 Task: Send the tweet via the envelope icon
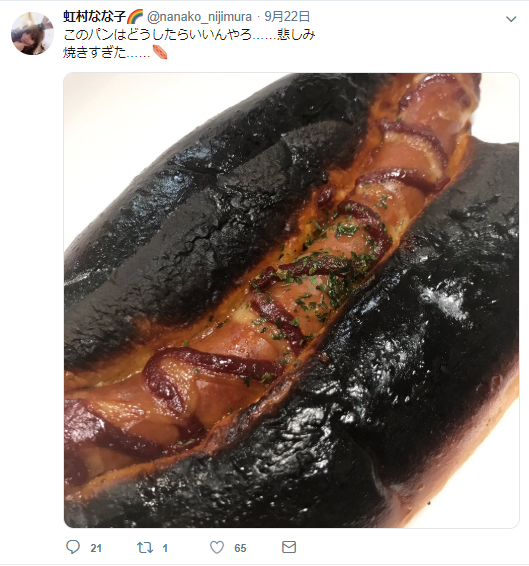coord(289,547)
